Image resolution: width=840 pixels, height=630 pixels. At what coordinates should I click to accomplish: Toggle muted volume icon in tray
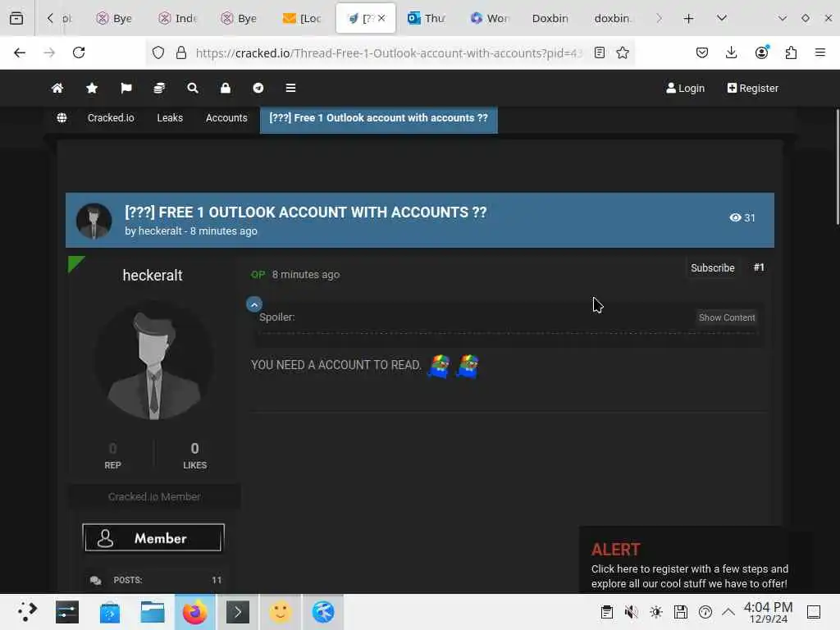pos(631,612)
